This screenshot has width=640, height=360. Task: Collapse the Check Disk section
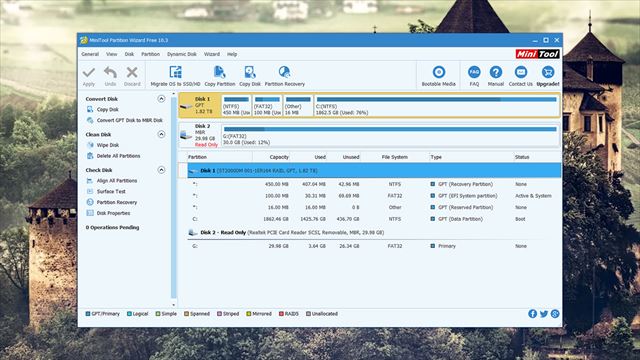(x=161, y=170)
